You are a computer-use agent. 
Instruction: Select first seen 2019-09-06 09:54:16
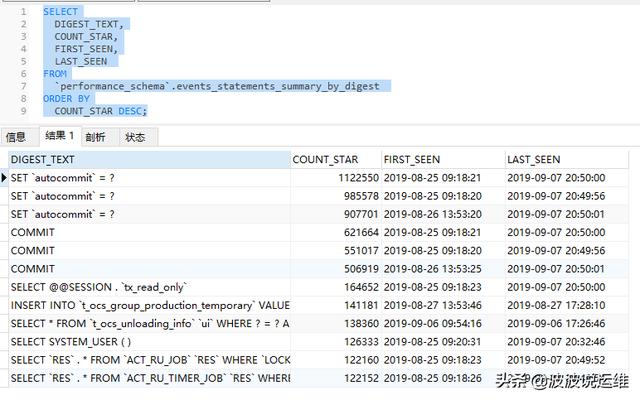tap(443, 324)
